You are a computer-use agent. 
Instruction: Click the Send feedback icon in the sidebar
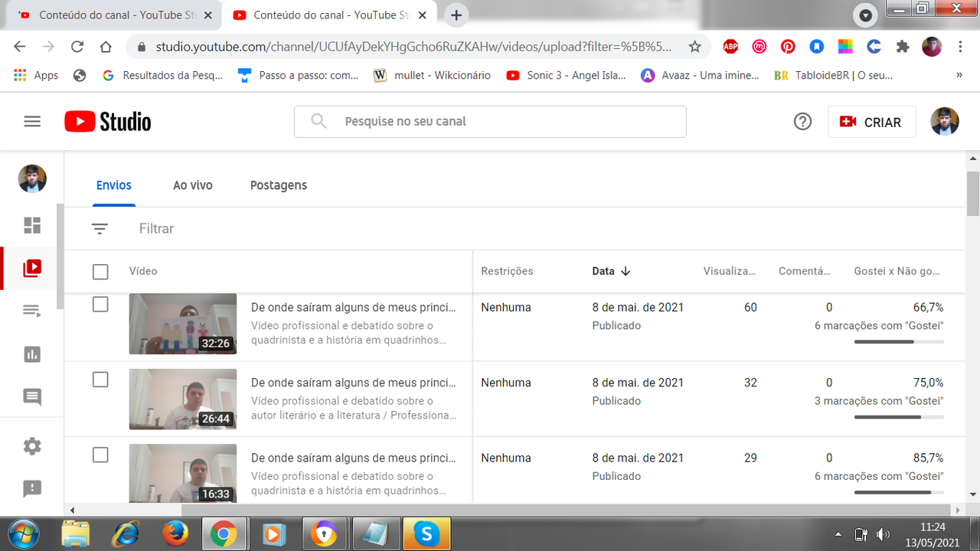click(x=31, y=489)
